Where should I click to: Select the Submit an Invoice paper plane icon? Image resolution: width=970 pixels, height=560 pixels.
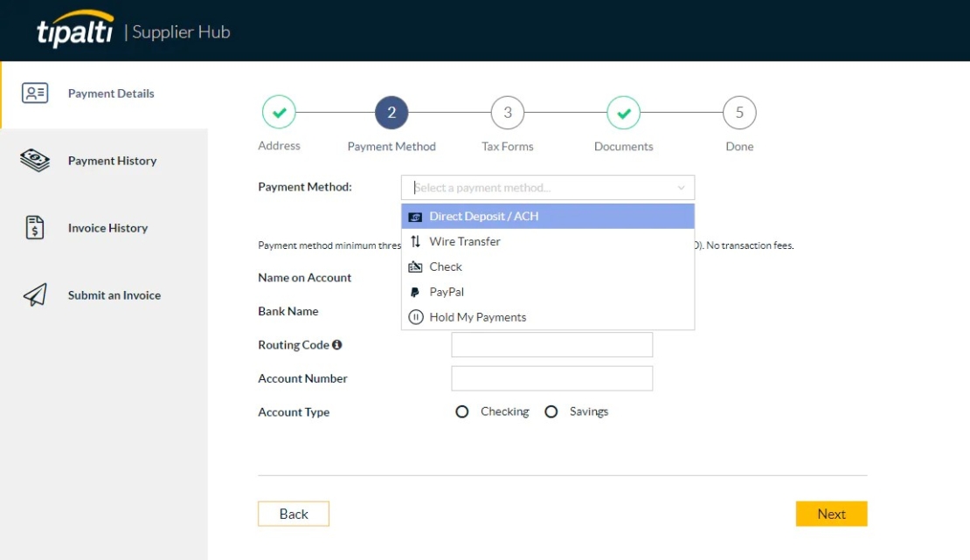point(33,295)
